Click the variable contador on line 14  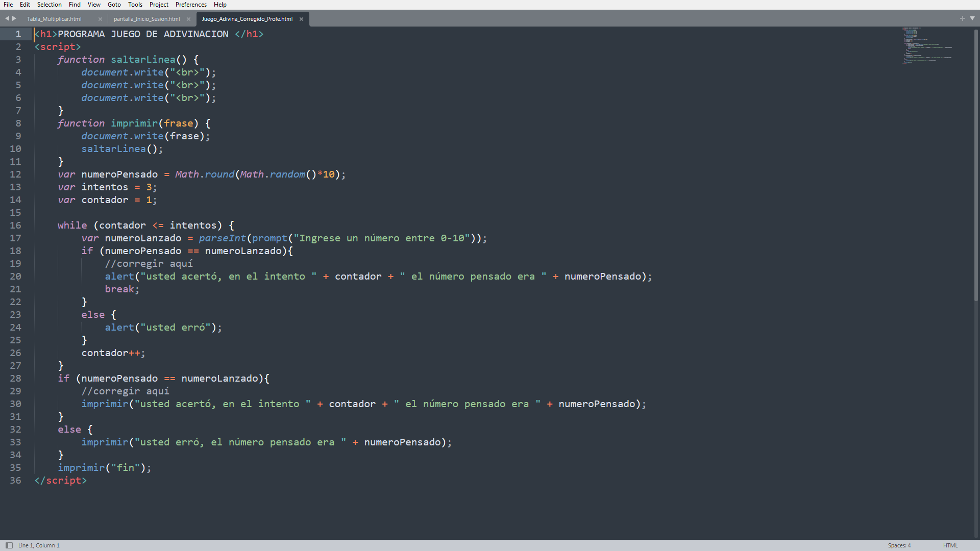click(105, 200)
